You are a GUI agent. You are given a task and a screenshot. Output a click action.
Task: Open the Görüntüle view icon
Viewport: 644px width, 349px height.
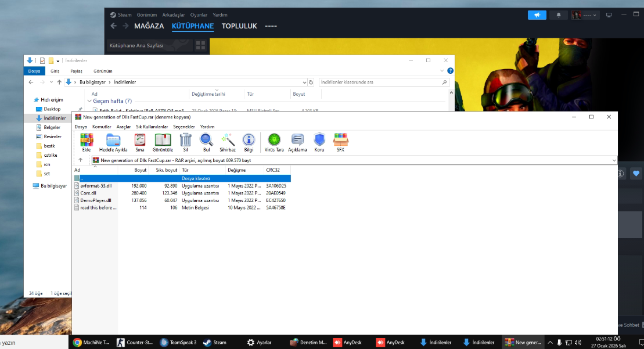coord(163,142)
